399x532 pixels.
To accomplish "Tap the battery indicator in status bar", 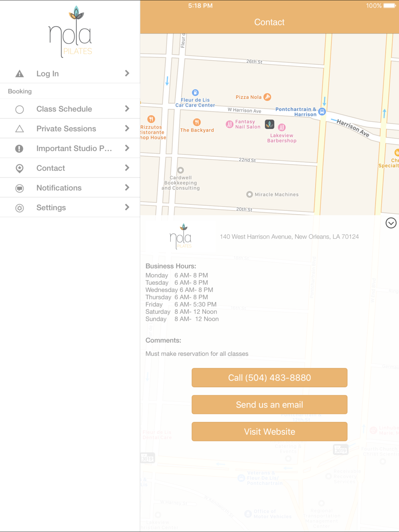I will point(389,6).
